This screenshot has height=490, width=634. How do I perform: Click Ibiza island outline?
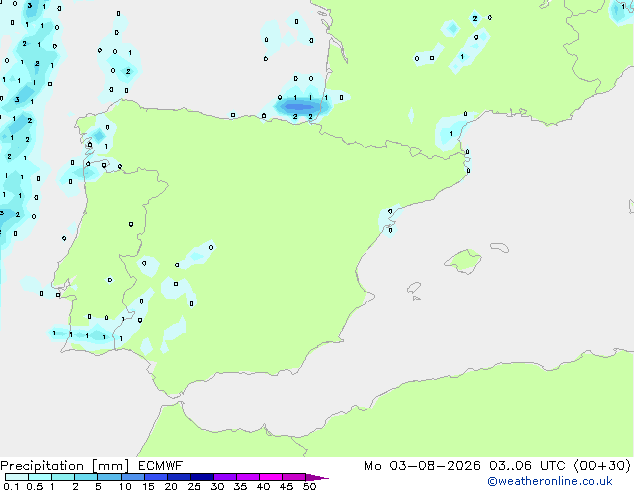[x=414, y=288]
